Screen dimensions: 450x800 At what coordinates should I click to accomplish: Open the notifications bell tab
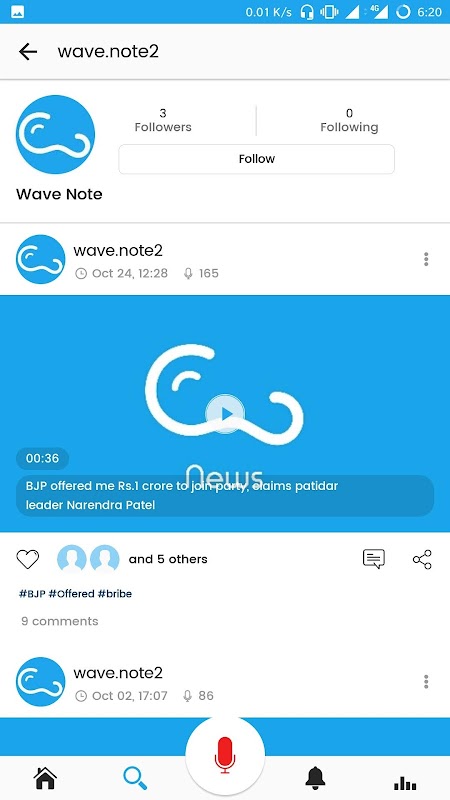coord(315,778)
